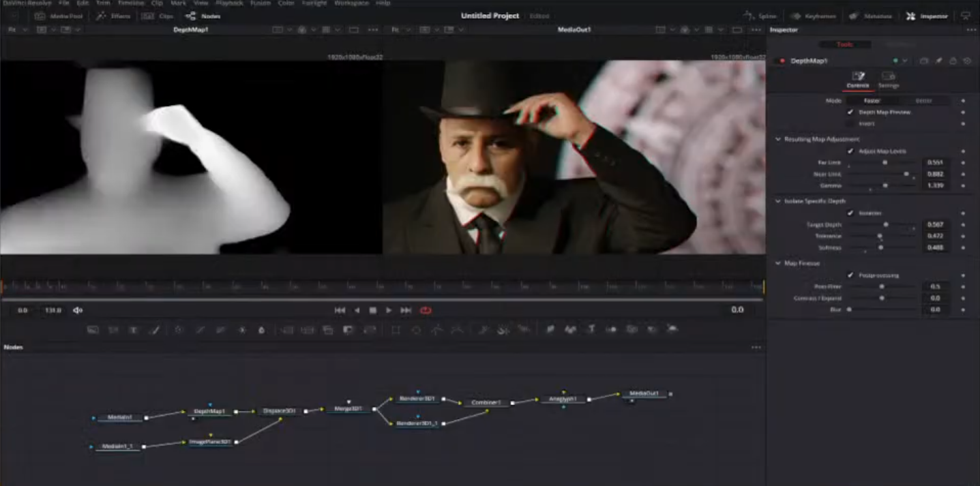980x486 pixels.
Task: Pin the DepthMap1 inspector controls
Action: click(x=939, y=61)
